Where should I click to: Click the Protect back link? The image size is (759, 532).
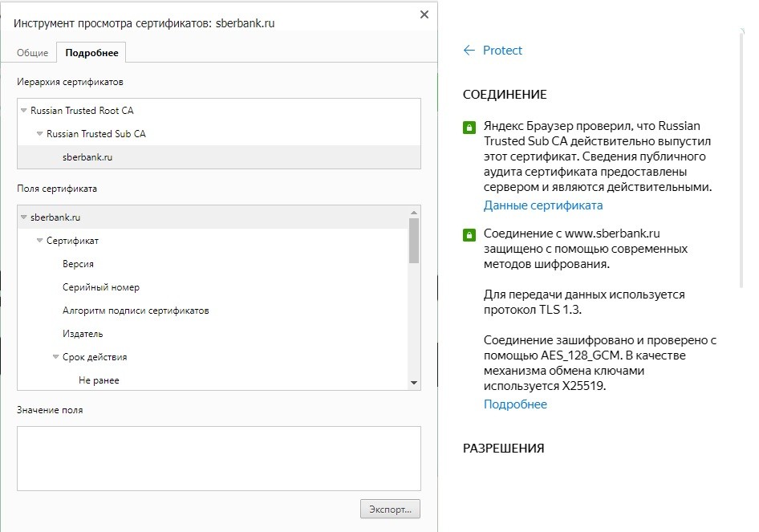pos(502,51)
